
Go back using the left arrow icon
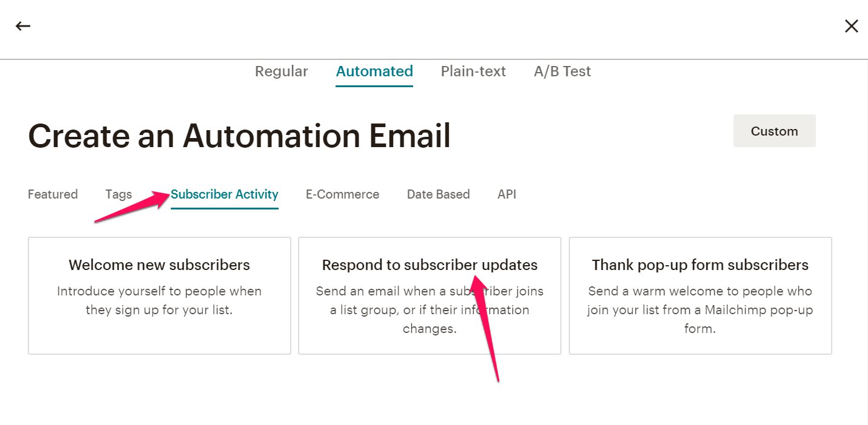click(x=23, y=26)
